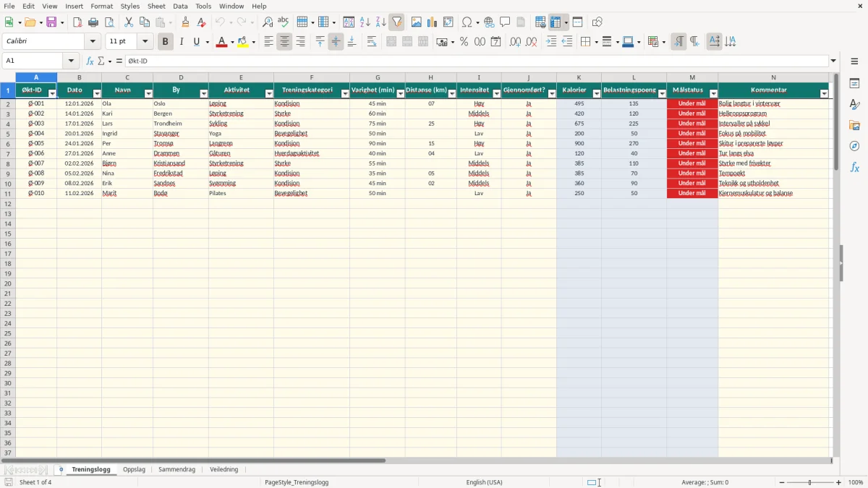Open the Målstatus column filter dropdown

pyautogui.click(x=713, y=93)
